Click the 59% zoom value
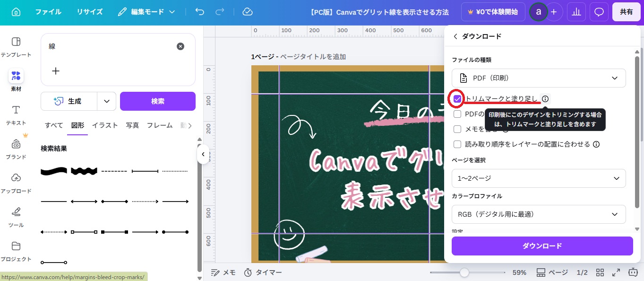The width and height of the screenshot is (644, 281). (519, 272)
